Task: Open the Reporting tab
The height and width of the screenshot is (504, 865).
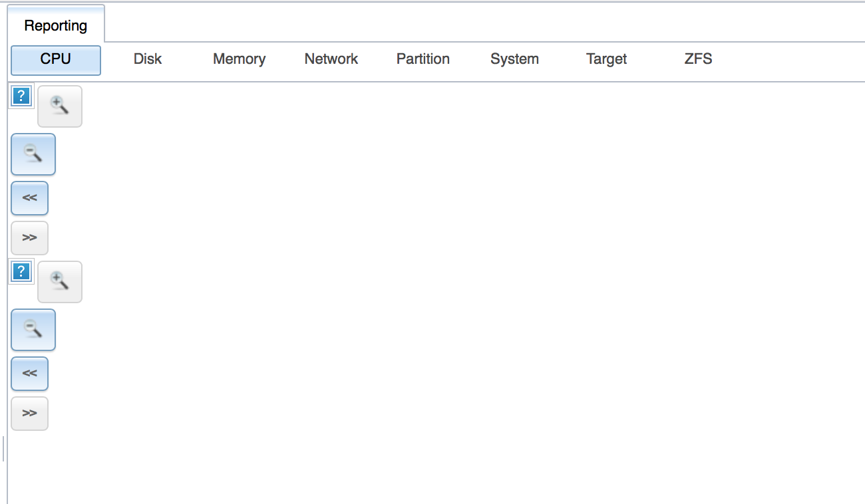Action: [x=56, y=25]
